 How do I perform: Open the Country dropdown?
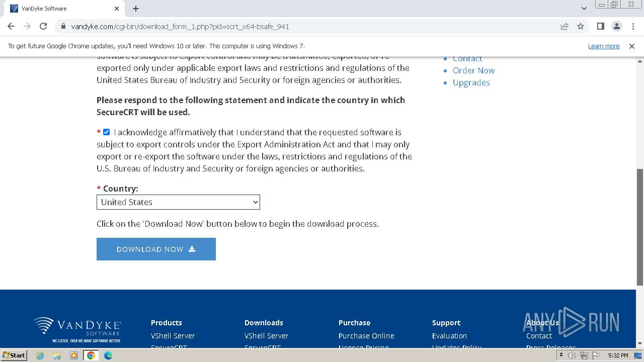pyautogui.click(x=178, y=202)
